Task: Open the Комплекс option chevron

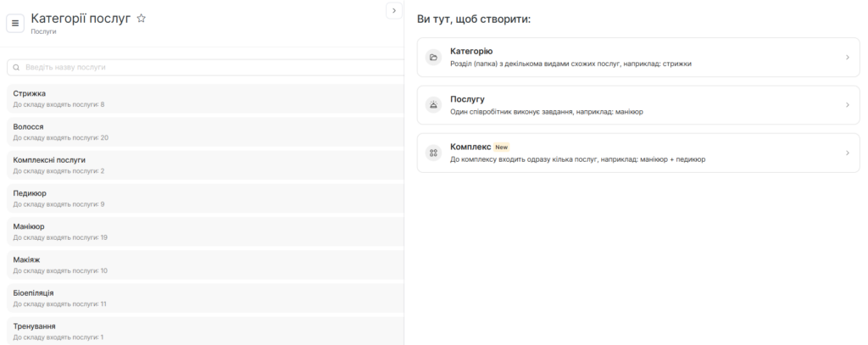Action: click(847, 153)
